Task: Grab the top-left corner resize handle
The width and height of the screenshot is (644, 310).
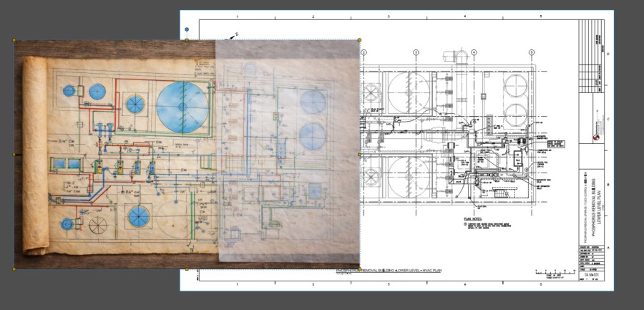Action: point(15,40)
